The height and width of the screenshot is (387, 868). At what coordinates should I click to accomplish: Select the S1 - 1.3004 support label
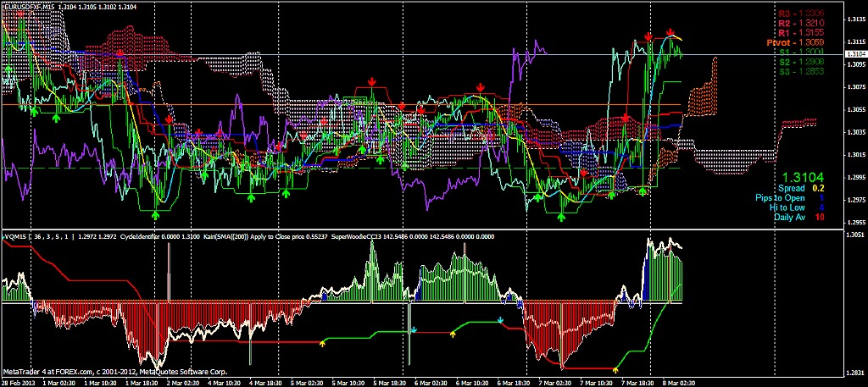pyautogui.click(x=802, y=52)
